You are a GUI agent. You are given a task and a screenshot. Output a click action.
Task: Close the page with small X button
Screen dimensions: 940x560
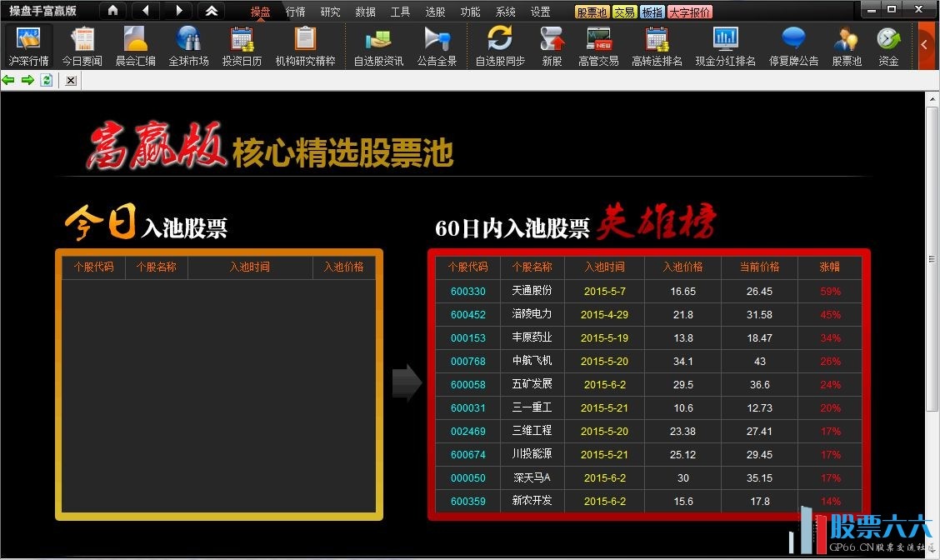click(x=71, y=80)
